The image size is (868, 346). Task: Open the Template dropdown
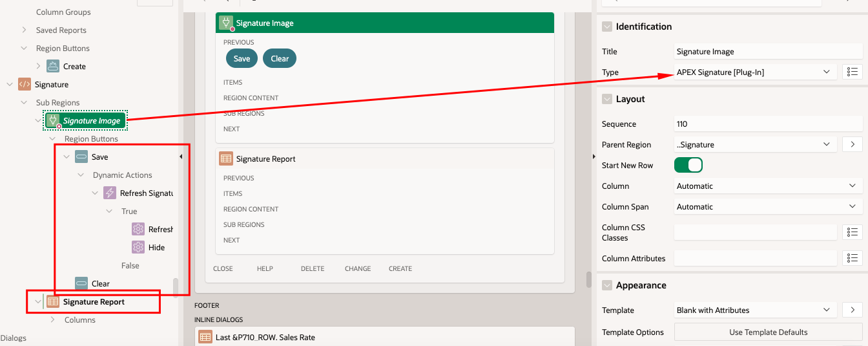coord(755,310)
